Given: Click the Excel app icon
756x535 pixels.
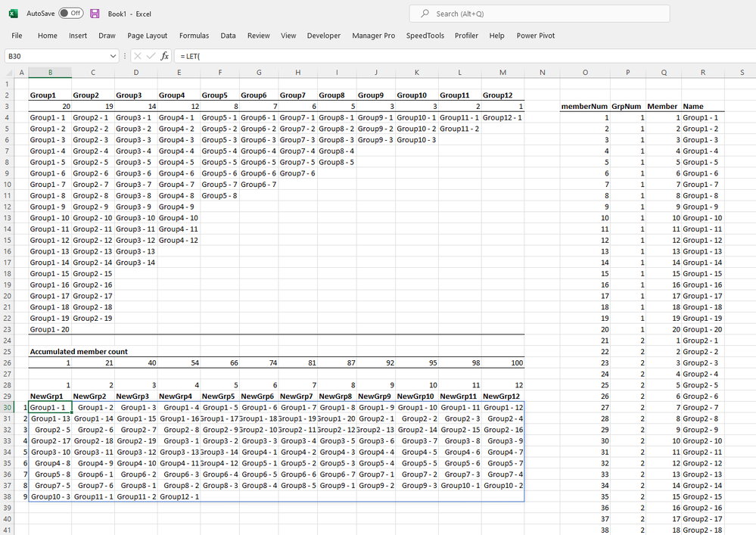Looking at the screenshot, I should [13, 14].
